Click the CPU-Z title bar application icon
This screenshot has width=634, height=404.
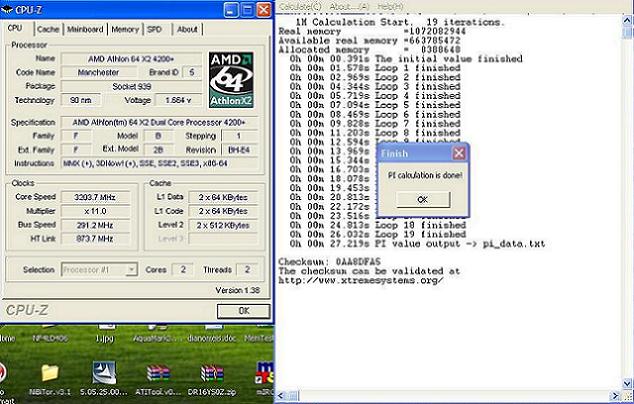[x=7, y=9]
